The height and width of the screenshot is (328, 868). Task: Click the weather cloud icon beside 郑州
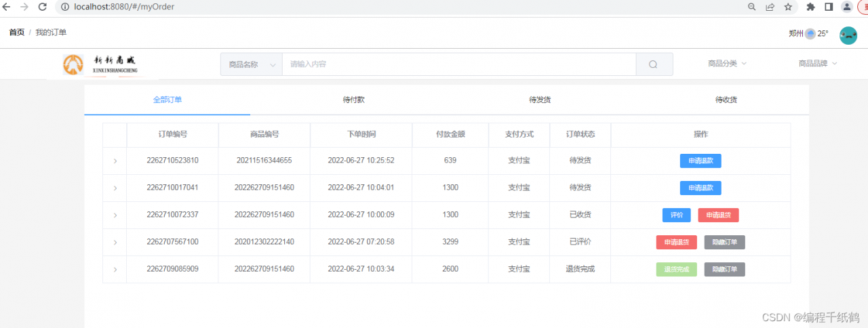pos(810,34)
